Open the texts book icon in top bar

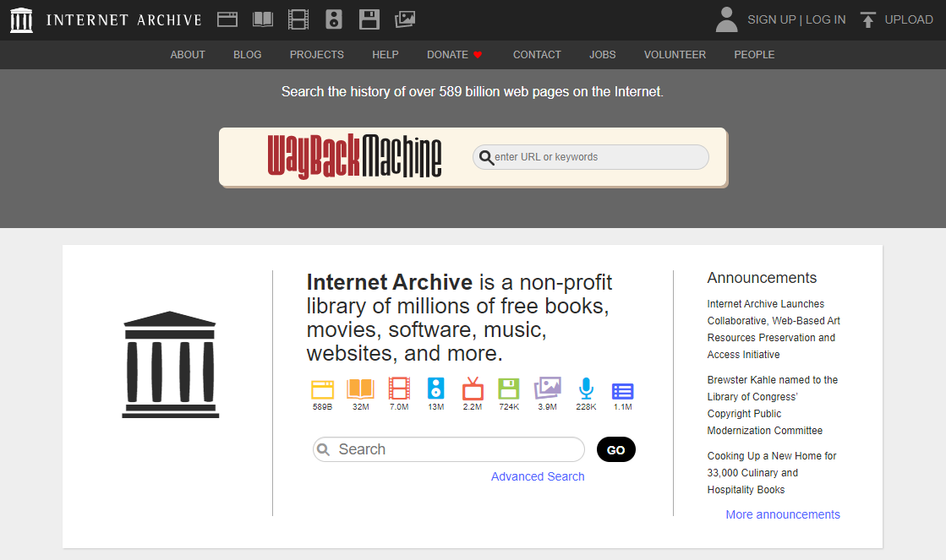[x=263, y=19]
